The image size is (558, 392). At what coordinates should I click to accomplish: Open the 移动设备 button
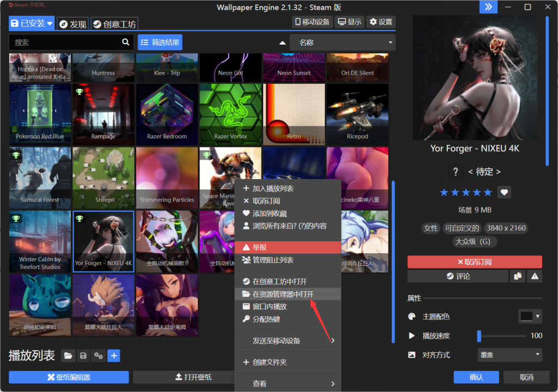point(312,22)
